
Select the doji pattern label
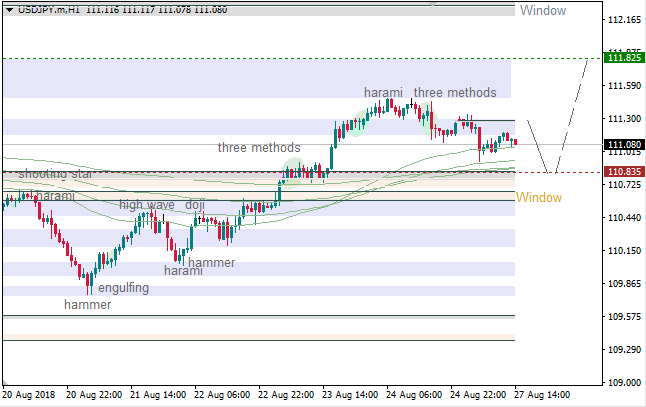coord(195,205)
